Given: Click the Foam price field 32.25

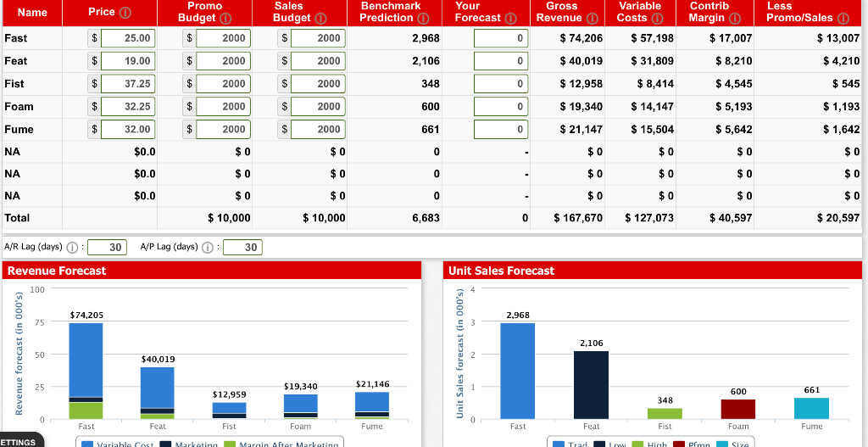Looking at the screenshot, I should [128, 106].
